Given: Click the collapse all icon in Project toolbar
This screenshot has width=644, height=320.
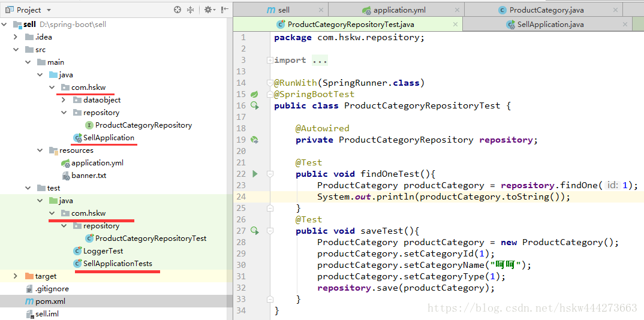Looking at the screenshot, I should pos(190,10).
